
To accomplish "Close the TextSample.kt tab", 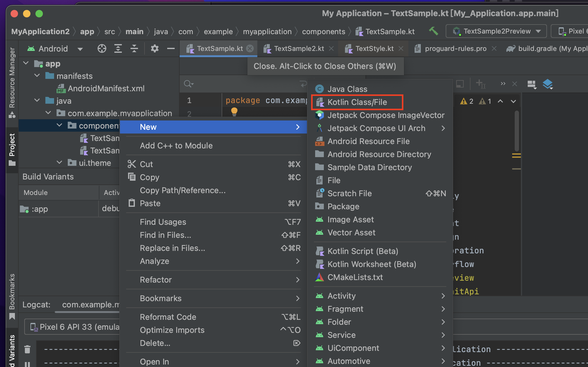I will click(250, 48).
